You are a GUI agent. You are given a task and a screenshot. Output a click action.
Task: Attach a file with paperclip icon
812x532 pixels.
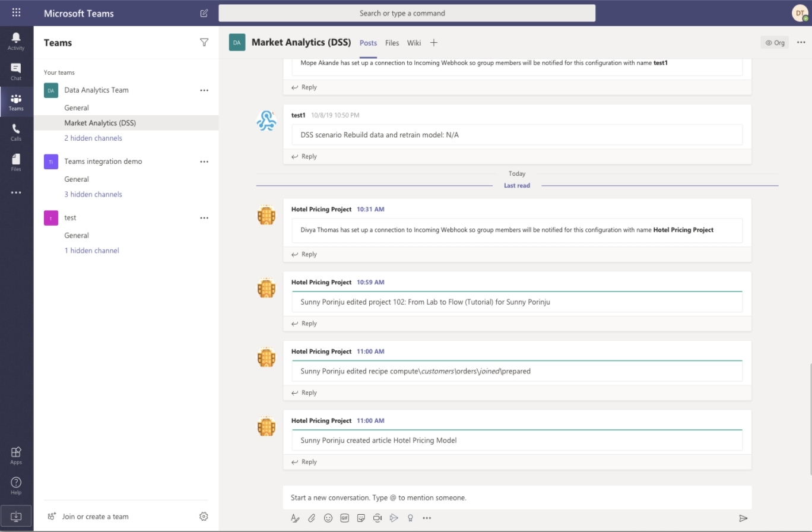312,518
